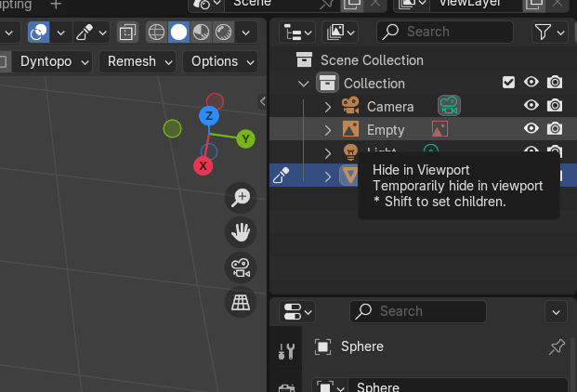This screenshot has width=577, height=392.
Task: Switch perspective/orthographic grid button
Action: click(x=241, y=302)
